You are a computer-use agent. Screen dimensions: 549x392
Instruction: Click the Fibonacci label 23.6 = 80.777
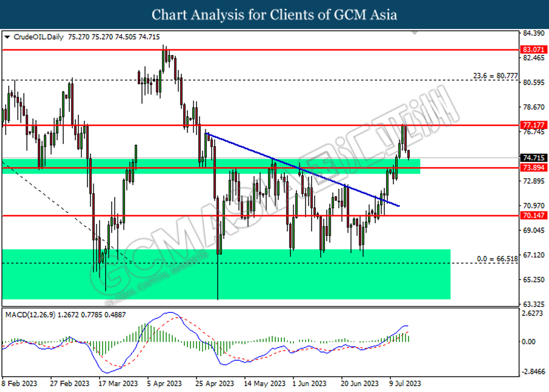(496, 76)
